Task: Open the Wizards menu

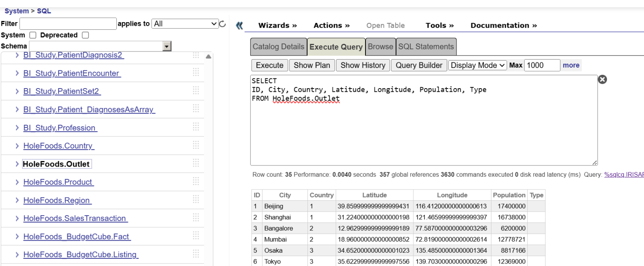Action: [x=277, y=25]
